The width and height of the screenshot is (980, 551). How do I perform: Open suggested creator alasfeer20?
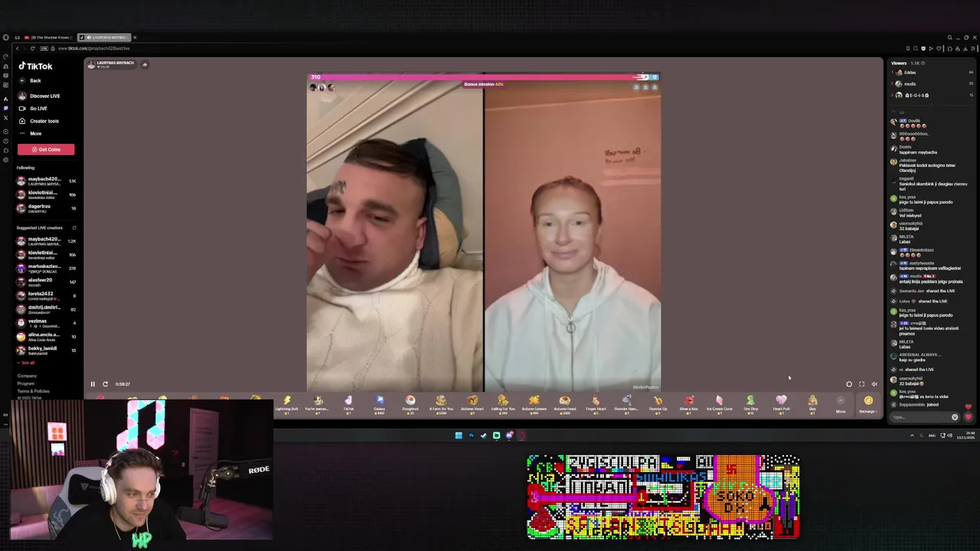coord(46,282)
